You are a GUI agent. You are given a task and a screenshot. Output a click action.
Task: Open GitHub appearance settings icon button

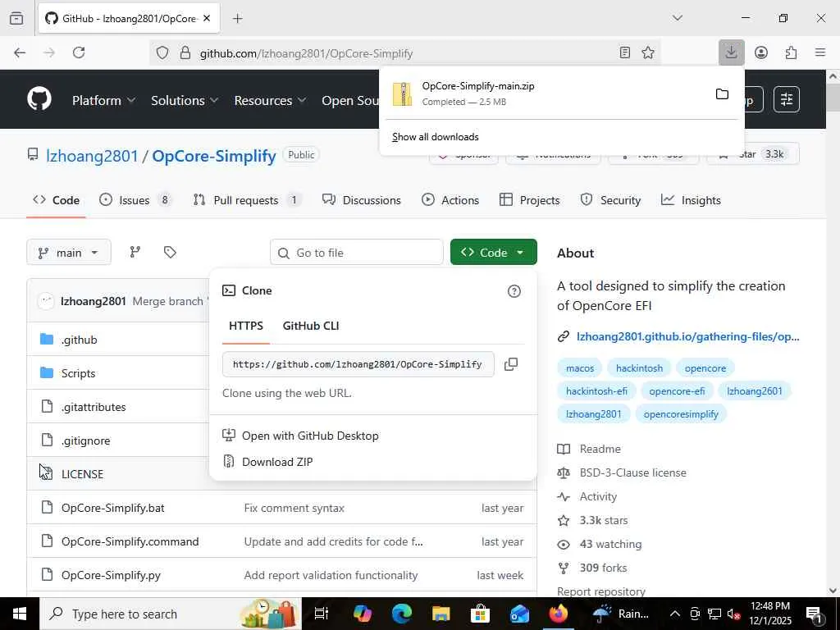[787, 99]
